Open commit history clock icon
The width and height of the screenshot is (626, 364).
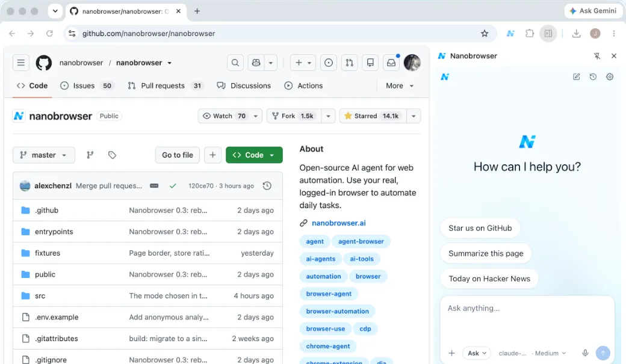[267, 185]
